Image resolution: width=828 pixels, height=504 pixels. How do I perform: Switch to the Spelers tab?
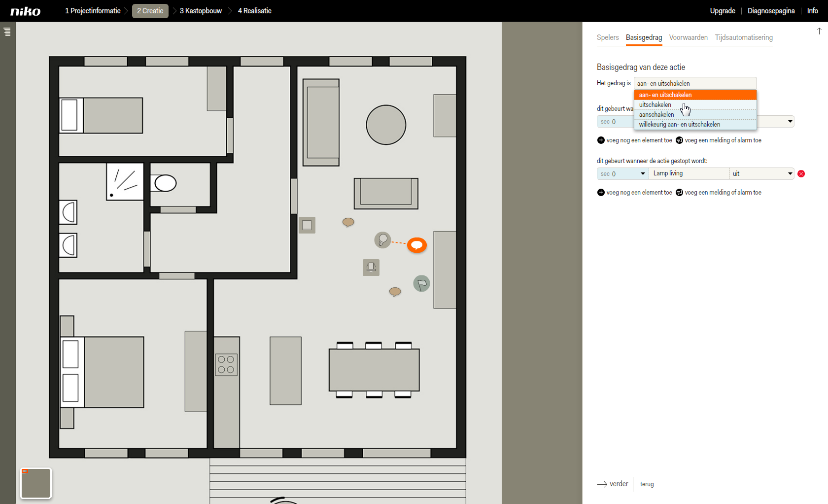[x=608, y=37]
